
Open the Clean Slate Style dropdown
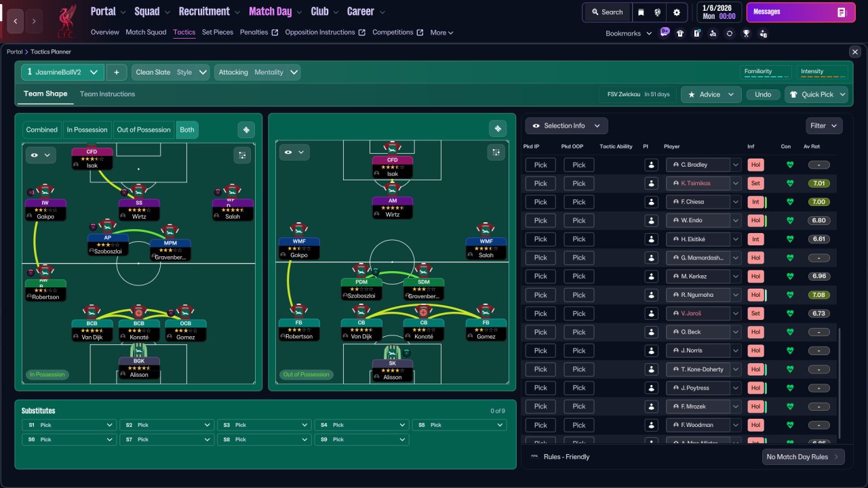pyautogui.click(x=170, y=73)
